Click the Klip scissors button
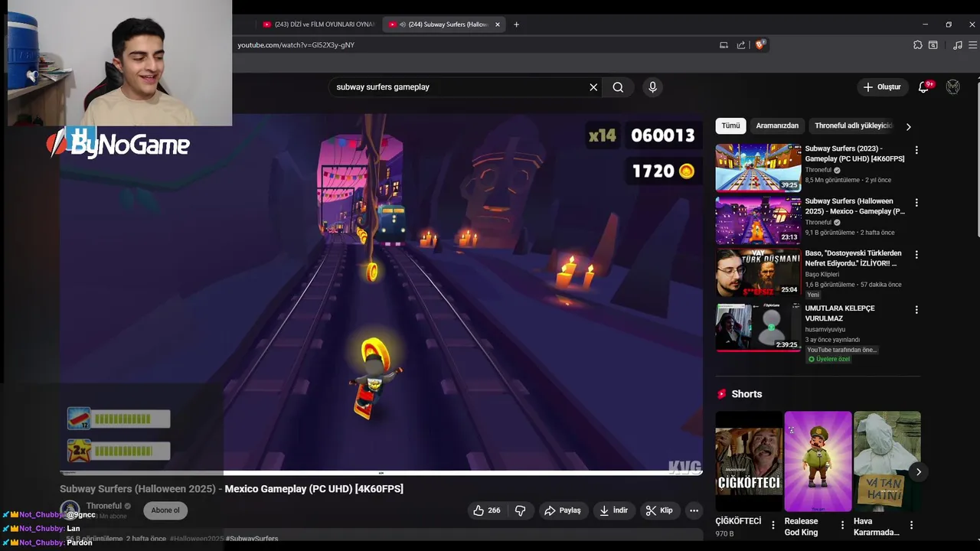Viewport: 980px width, 551px height. [659, 510]
